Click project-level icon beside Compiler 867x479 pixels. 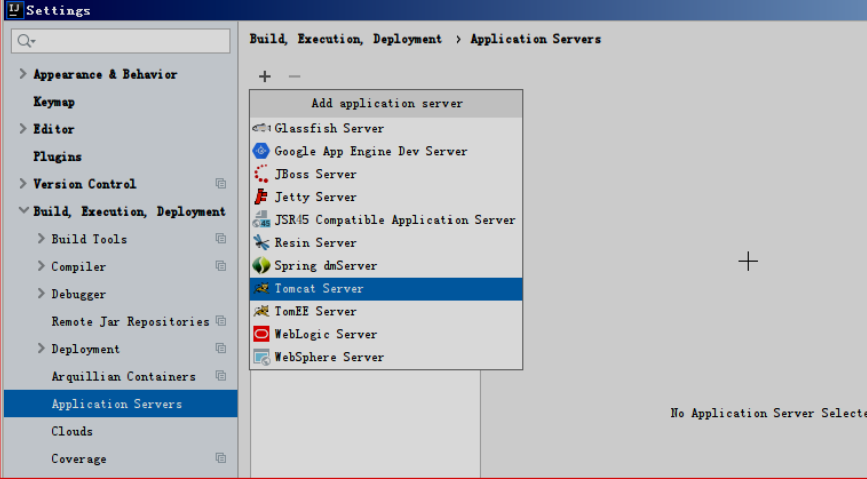pos(221,266)
